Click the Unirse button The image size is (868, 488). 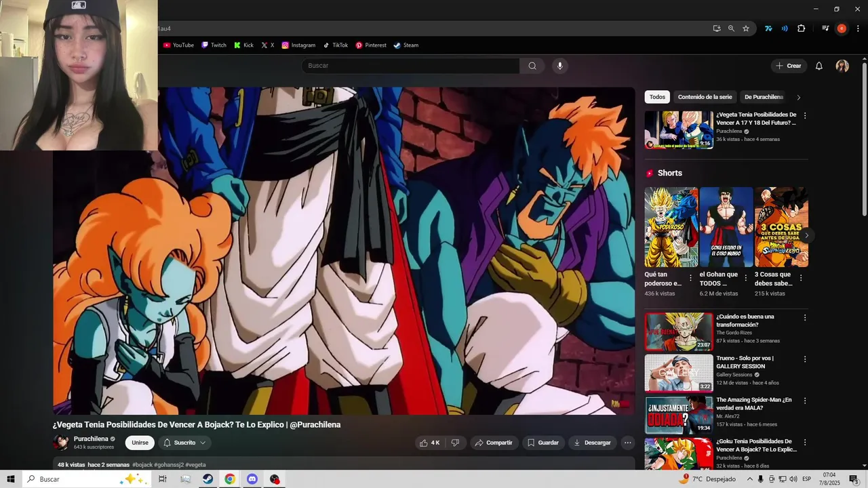140,443
